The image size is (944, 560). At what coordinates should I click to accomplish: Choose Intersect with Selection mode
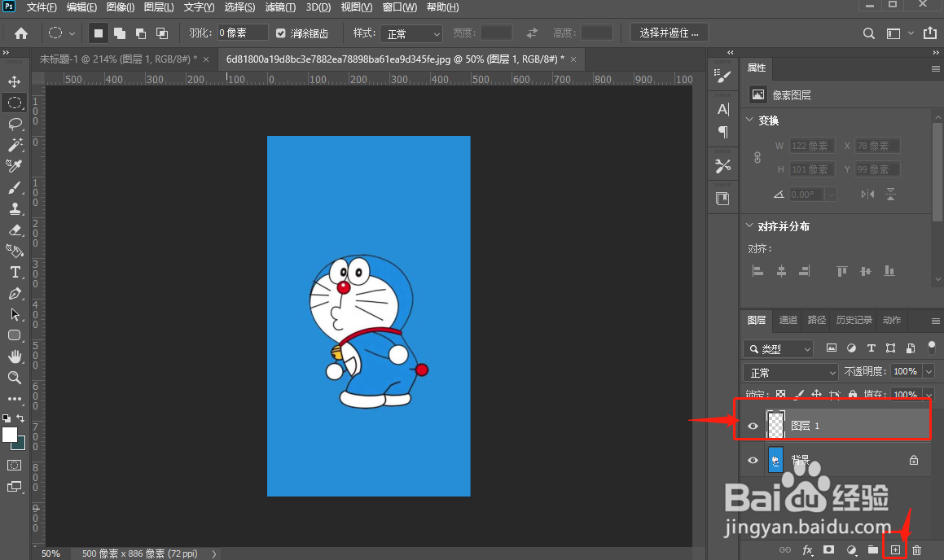tap(162, 33)
